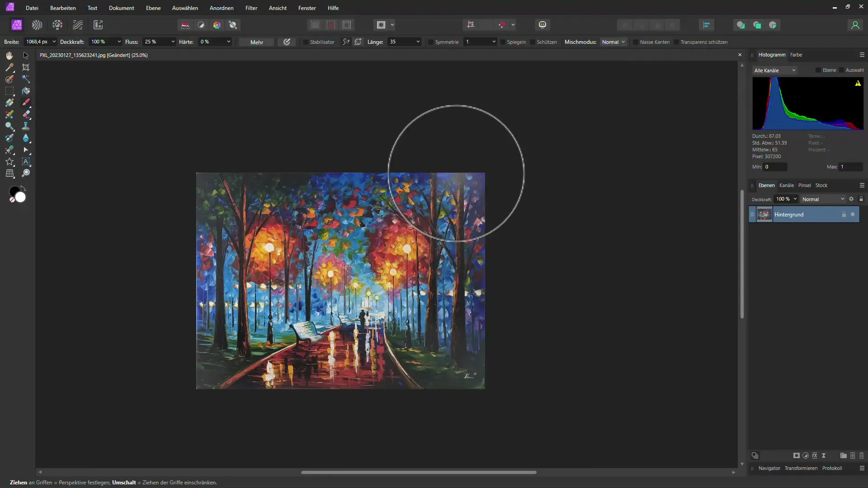Open the Härte hardness dropdown

pyautogui.click(x=229, y=42)
